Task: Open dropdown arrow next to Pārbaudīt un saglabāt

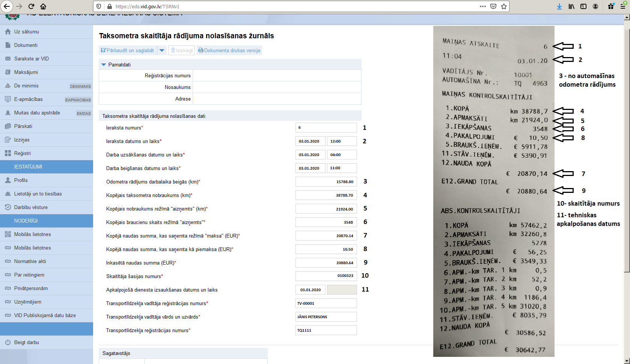Action: pyautogui.click(x=162, y=50)
